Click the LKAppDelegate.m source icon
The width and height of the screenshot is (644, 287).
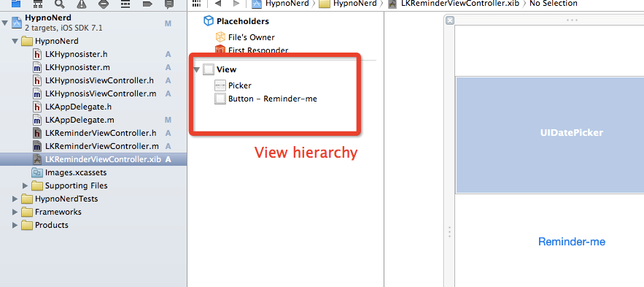coord(37,120)
